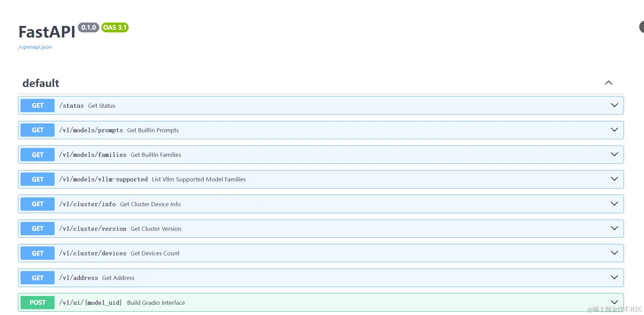This screenshot has height=315, width=644.
Task: Click the 0.1.0 version badge
Action: coord(88,28)
